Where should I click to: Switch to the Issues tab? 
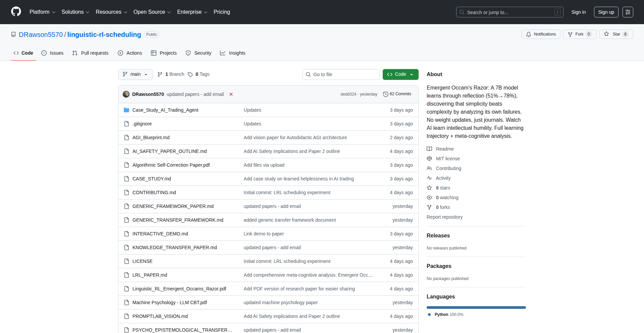point(52,53)
